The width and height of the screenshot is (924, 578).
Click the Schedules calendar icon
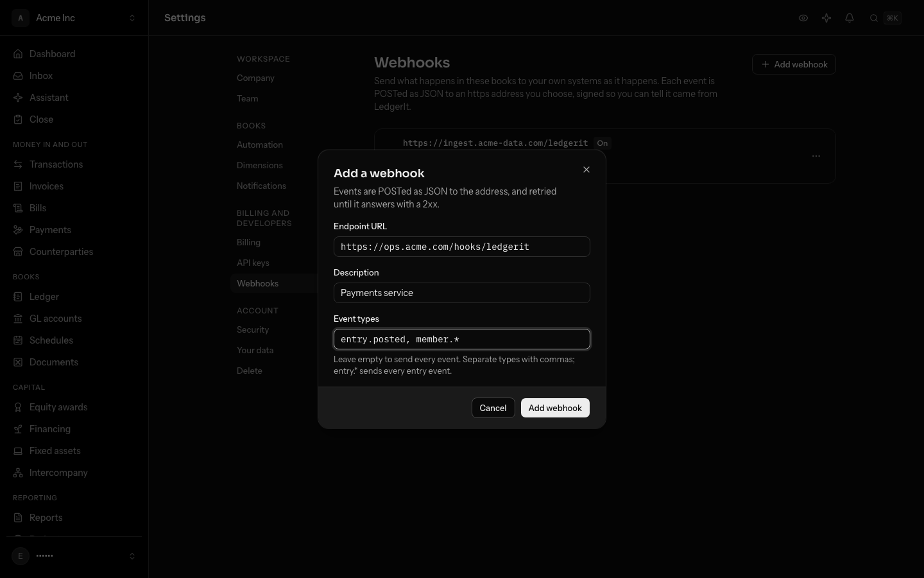18,340
